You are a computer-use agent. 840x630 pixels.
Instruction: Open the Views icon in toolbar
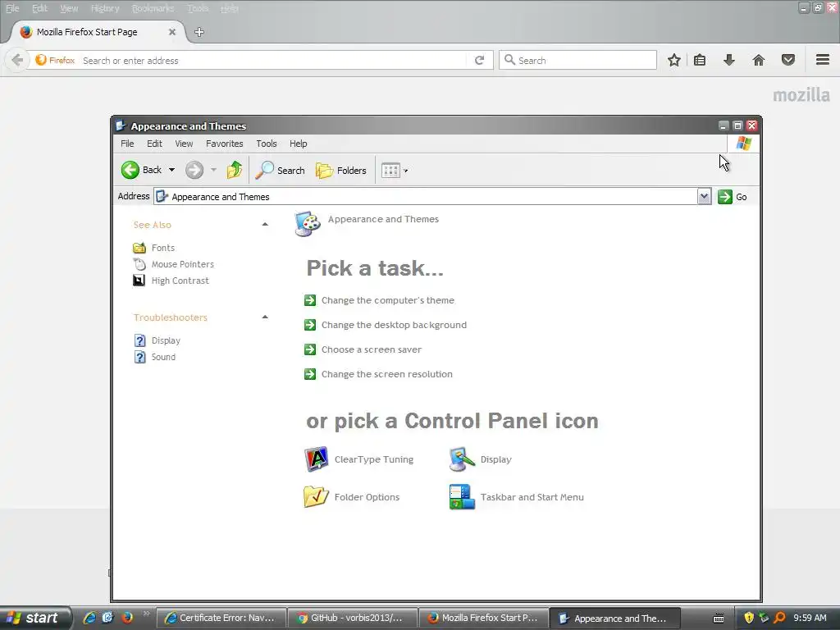point(390,171)
